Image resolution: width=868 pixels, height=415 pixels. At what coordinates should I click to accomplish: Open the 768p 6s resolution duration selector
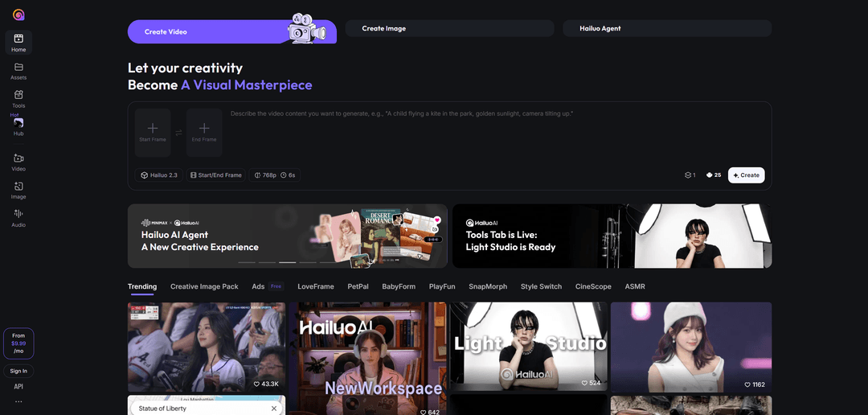(275, 175)
